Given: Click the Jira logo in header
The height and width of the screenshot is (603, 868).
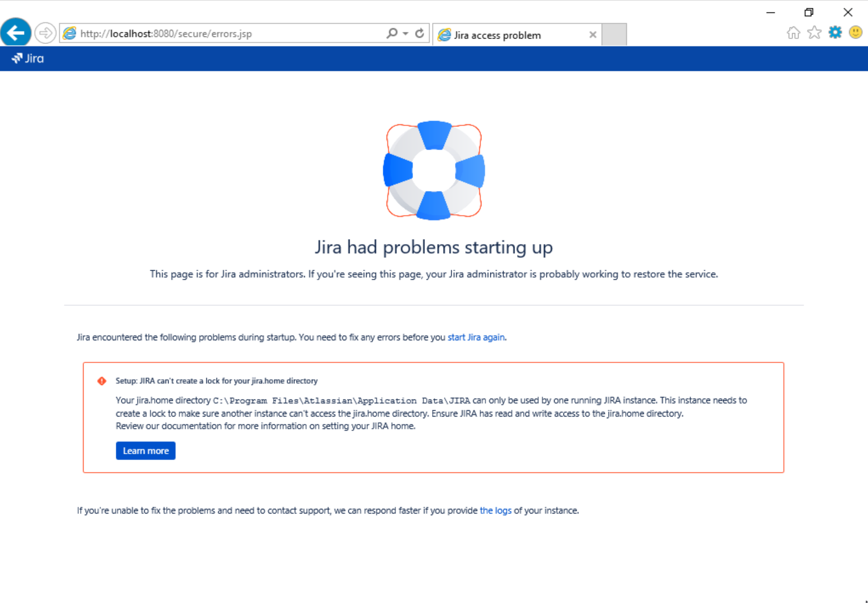Looking at the screenshot, I should (x=28, y=59).
